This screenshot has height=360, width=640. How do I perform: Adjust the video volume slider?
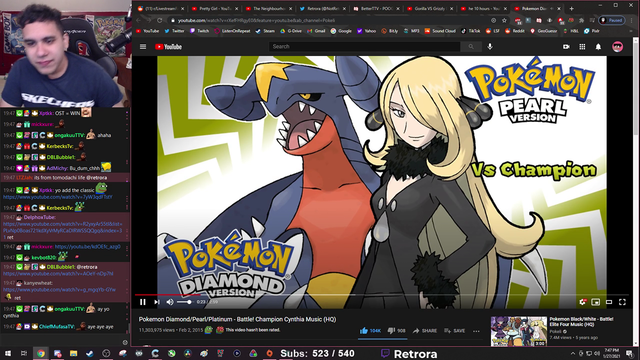click(184, 302)
